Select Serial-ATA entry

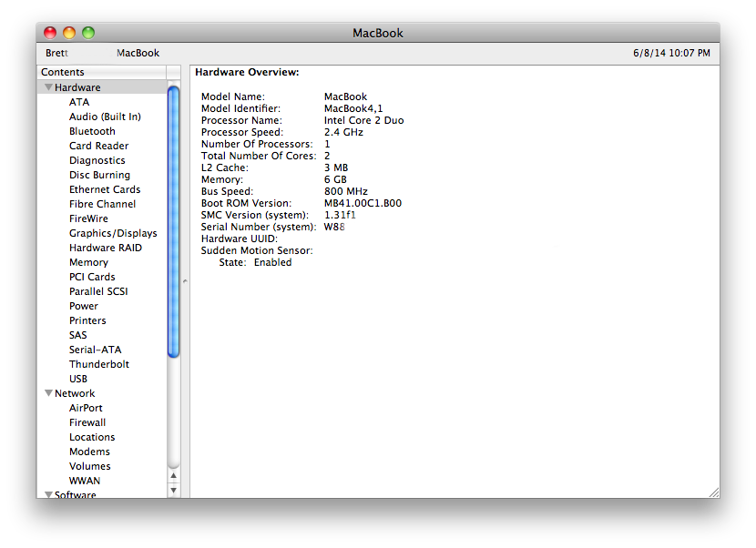[x=95, y=350]
